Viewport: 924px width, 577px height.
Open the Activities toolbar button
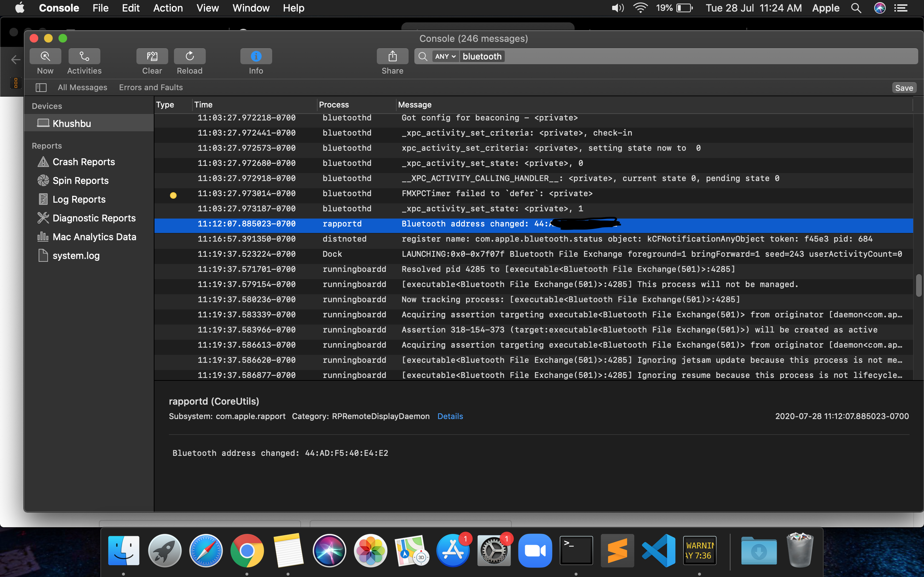84,57
